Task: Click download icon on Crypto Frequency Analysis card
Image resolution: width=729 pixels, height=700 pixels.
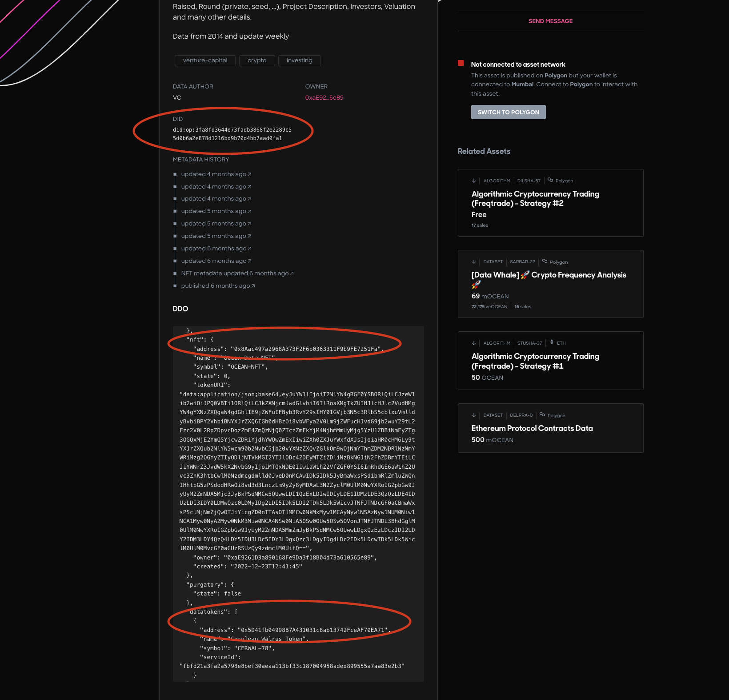Action: (474, 262)
